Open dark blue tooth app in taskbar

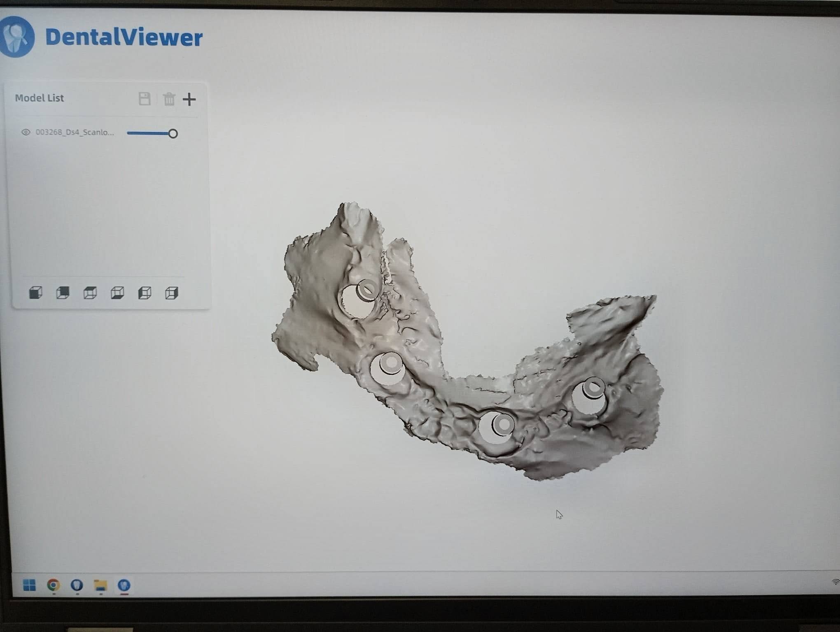coord(77,585)
